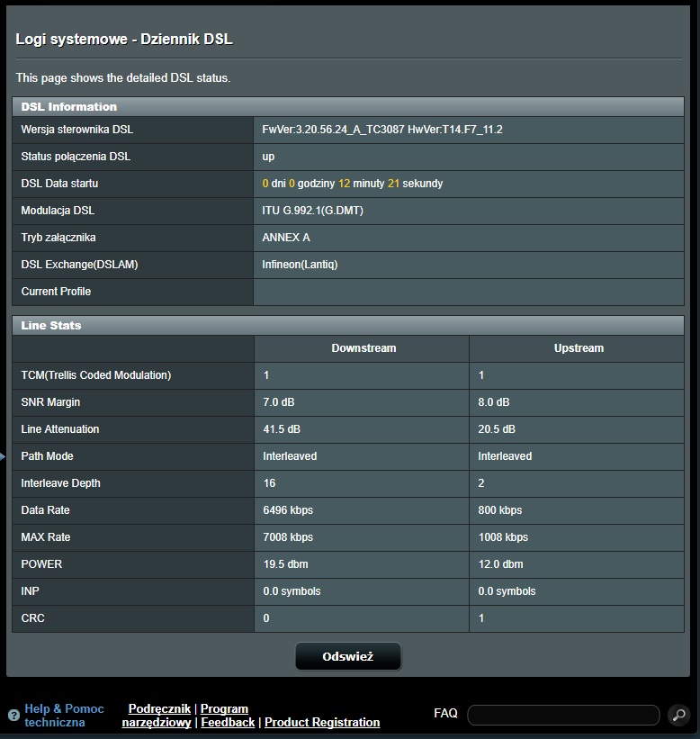Click the downstream Data Rate value
The width and height of the screenshot is (700, 739).
click(x=288, y=510)
